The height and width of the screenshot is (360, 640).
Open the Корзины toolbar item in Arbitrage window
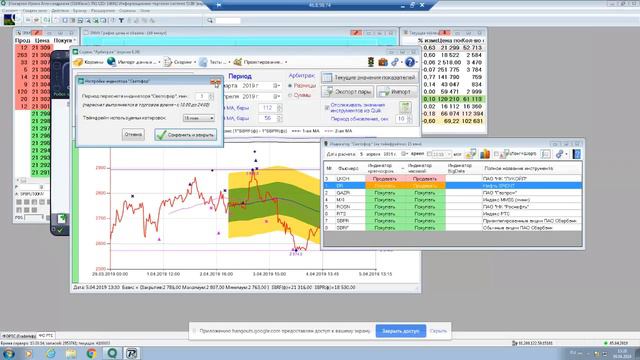point(89,62)
